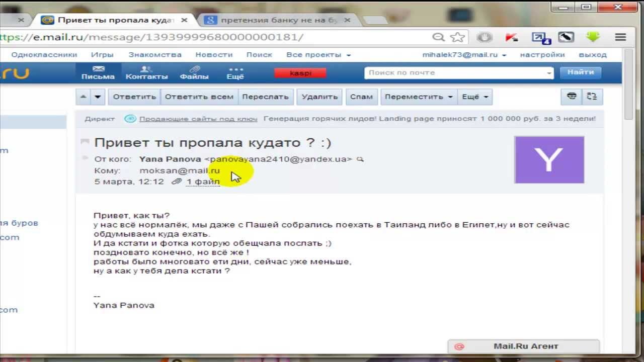Click the Mail.ru logo

click(14, 73)
